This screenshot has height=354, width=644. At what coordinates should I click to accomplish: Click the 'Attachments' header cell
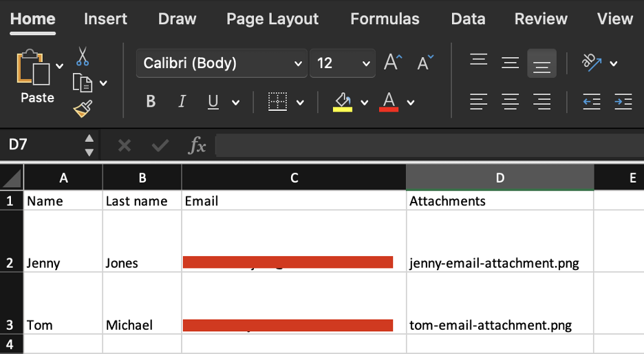click(500, 200)
